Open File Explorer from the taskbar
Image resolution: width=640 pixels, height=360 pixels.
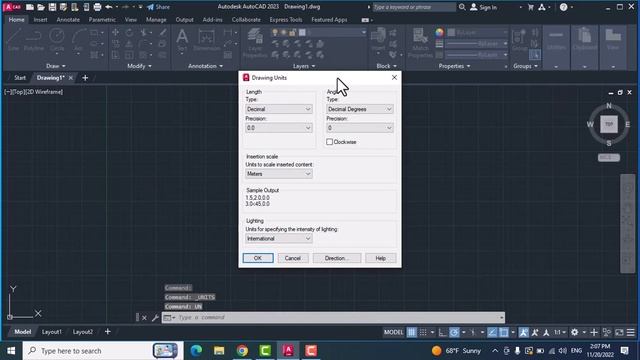[219, 351]
